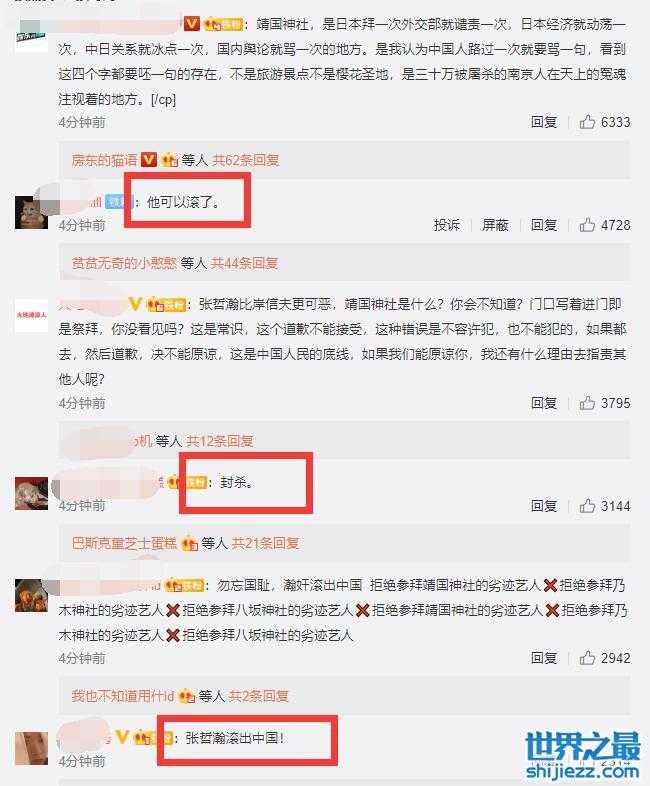Image resolution: width=650 pixels, height=786 pixels.
Task: Like the comment with 2942 likes
Action: (587, 658)
